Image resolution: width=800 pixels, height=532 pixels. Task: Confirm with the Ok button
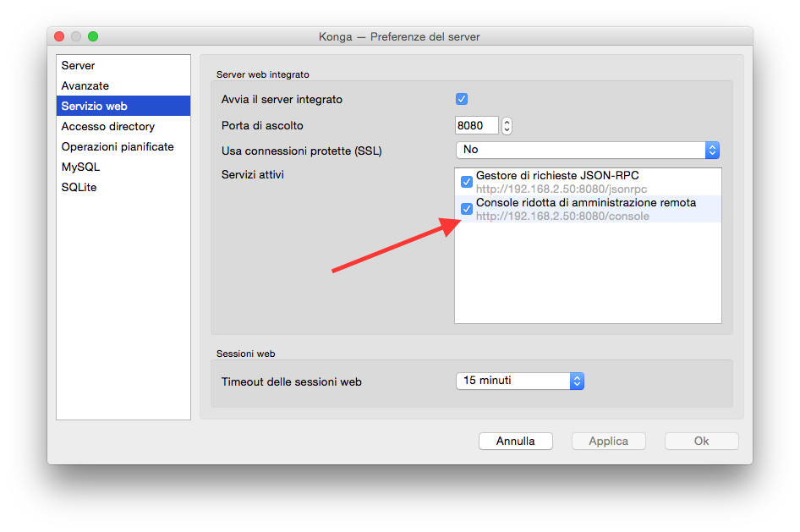(x=701, y=441)
